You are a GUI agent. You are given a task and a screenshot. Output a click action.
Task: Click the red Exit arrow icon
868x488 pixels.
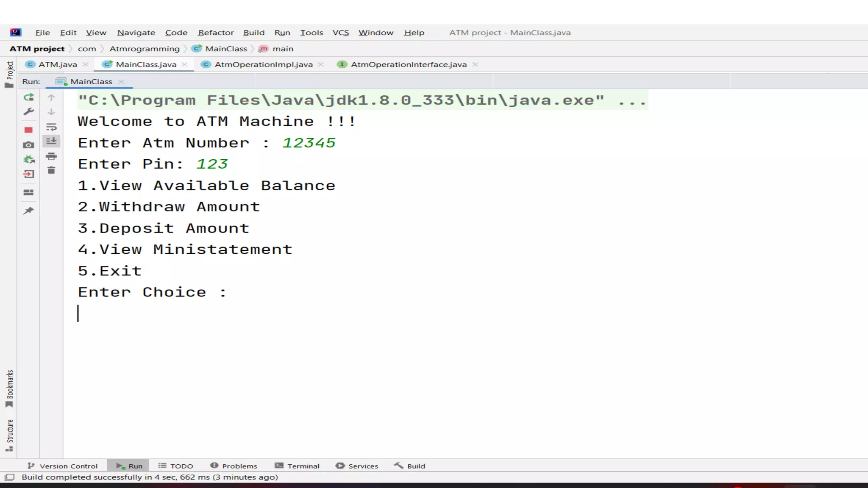(28, 174)
